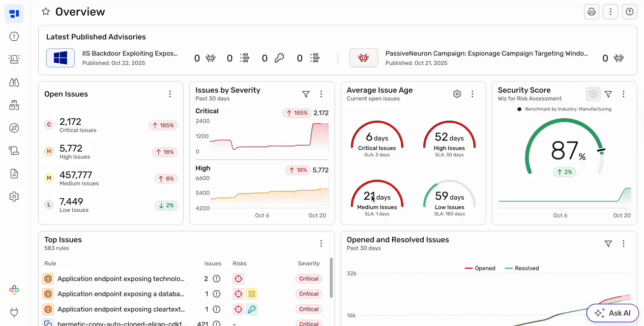Open the plug integrations icon in sidebar

(x=14, y=312)
